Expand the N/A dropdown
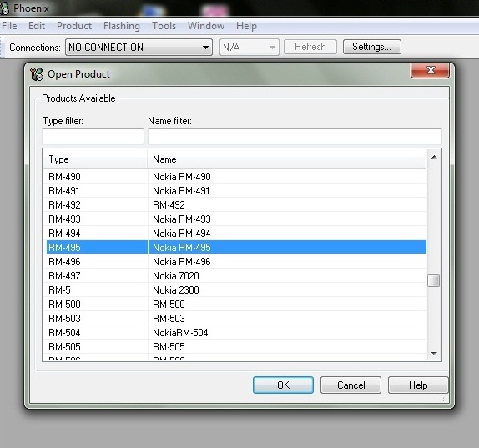This screenshot has height=448, width=479. [x=250, y=48]
